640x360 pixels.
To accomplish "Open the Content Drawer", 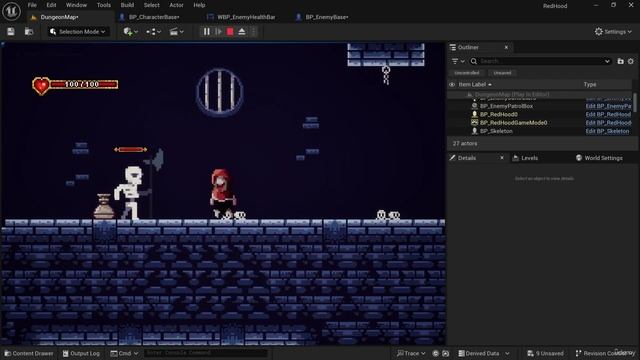I will [x=29, y=353].
